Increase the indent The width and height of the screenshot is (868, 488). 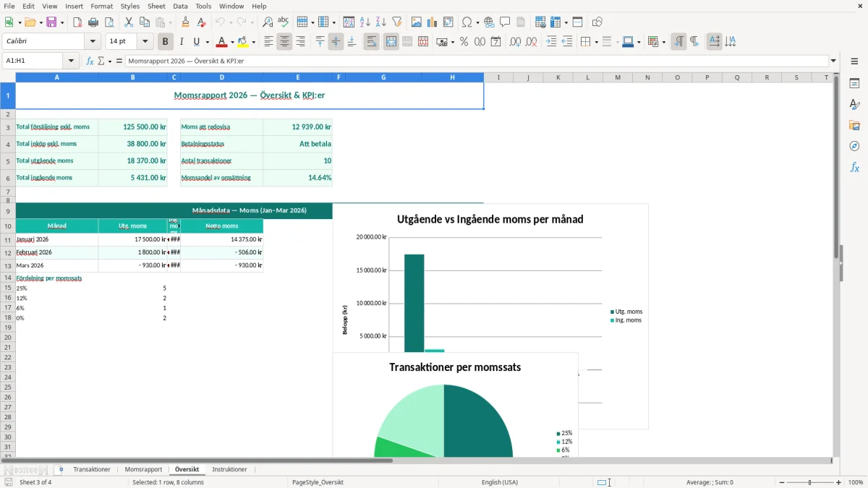pos(551,42)
